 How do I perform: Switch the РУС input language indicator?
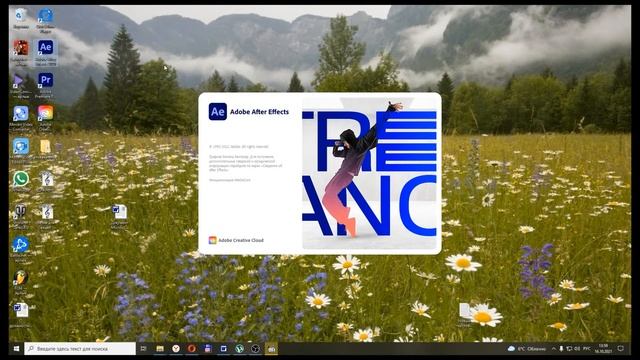(x=587, y=349)
